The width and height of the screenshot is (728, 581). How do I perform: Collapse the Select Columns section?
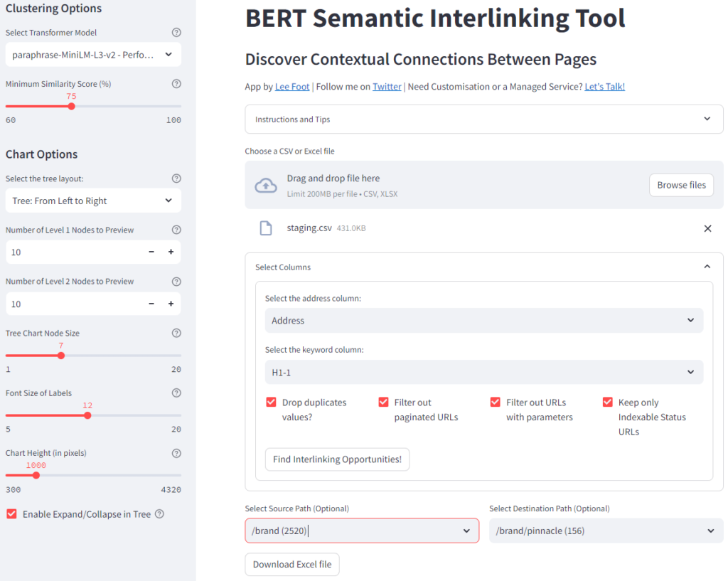pyautogui.click(x=483, y=267)
